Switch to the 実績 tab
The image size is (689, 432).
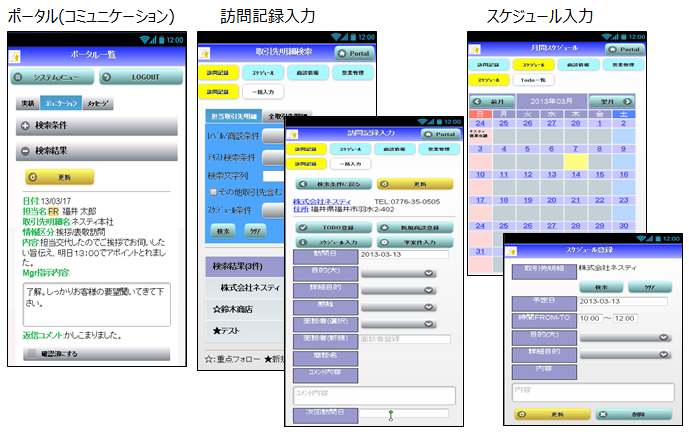pyautogui.click(x=28, y=103)
